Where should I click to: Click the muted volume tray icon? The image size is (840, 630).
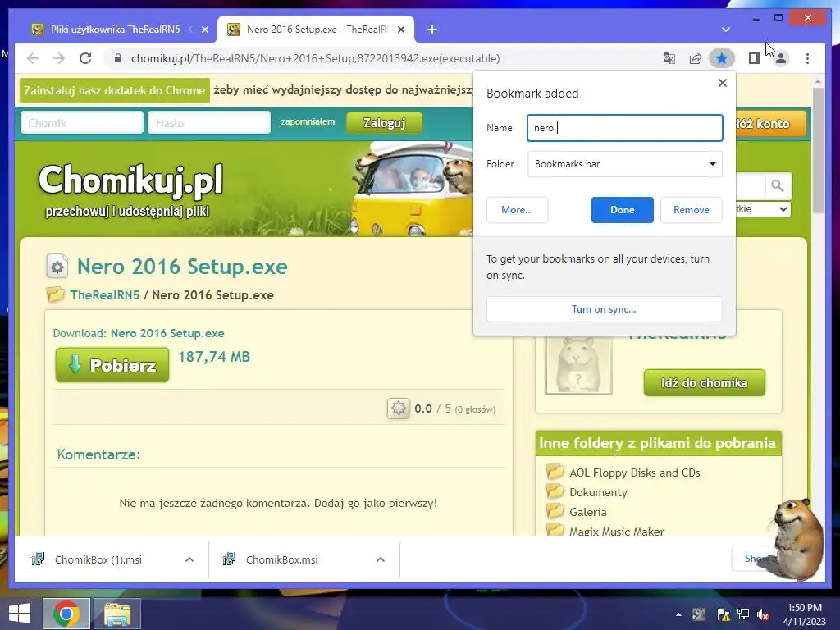coord(764,614)
